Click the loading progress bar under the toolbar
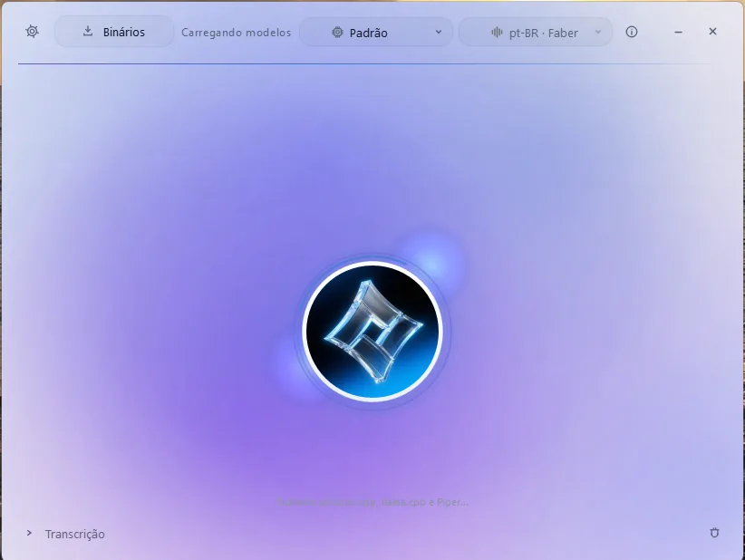745x560 pixels. pos(364,63)
